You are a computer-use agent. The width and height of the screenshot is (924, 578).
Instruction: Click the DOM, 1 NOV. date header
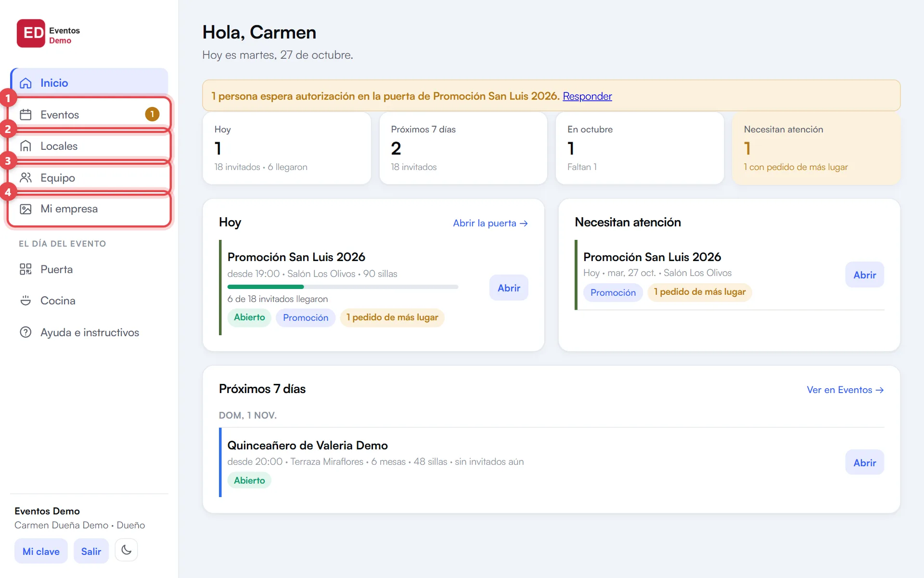point(248,415)
